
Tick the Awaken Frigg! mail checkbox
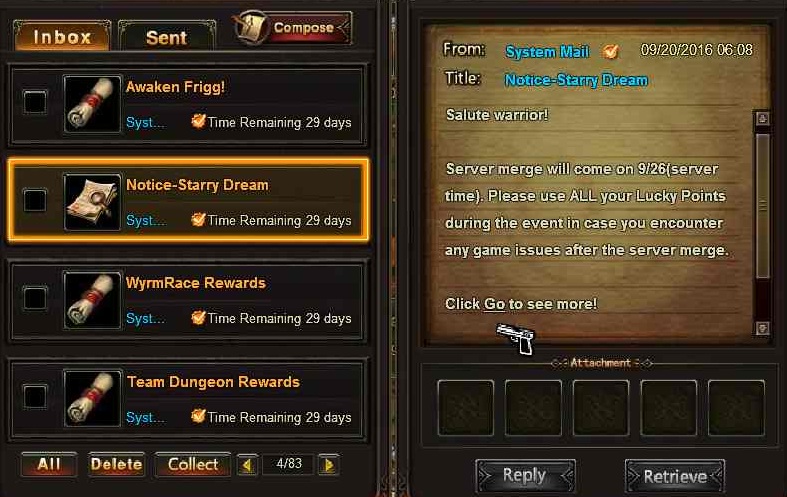(35, 102)
